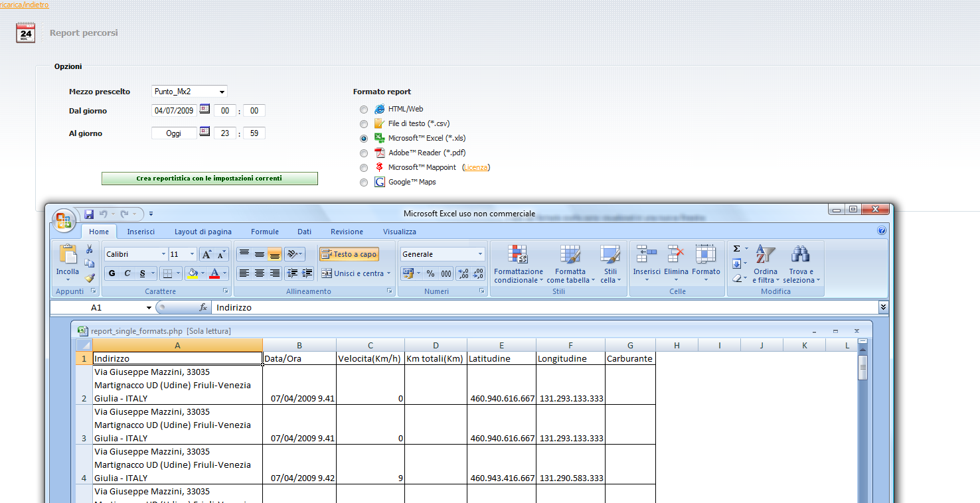The image size is (980, 503).
Task: Click the Excel help question mark
Action: 882,231
